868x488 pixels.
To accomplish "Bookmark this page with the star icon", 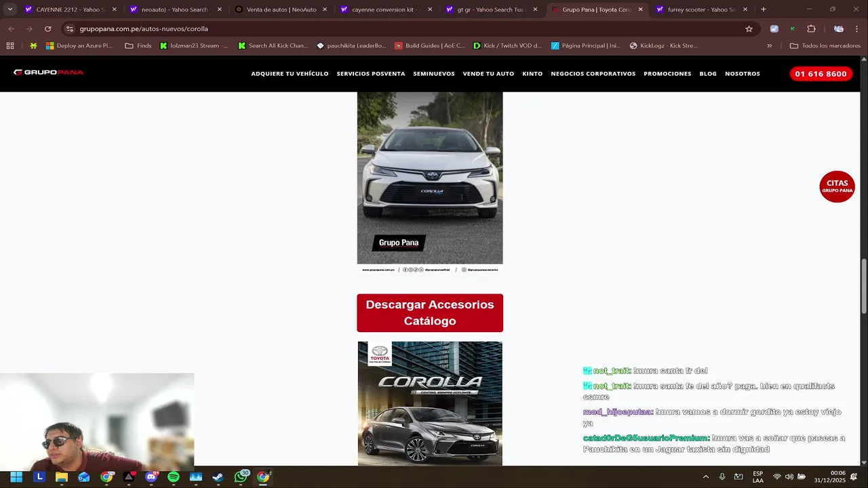I will click(x=749, y=29).
